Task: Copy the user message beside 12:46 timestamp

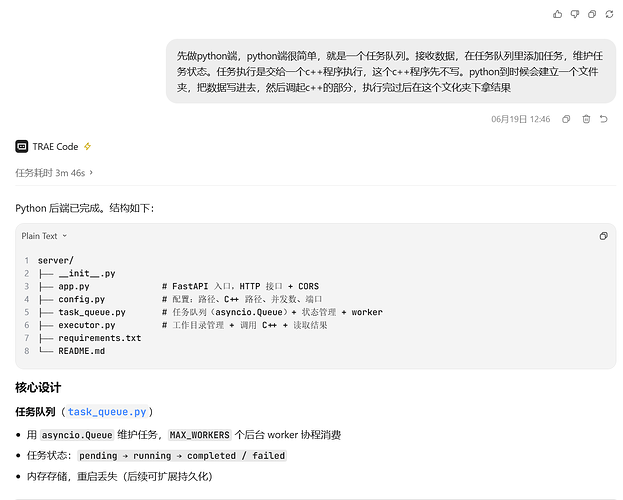Action: (x=566, y=119)
